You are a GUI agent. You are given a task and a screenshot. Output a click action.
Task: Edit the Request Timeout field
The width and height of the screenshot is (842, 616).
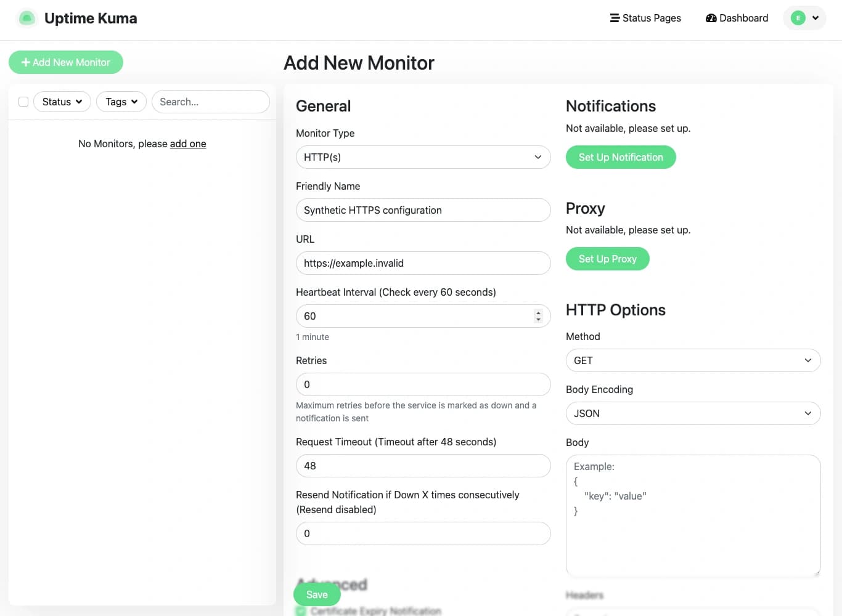(x=423, y=466)
